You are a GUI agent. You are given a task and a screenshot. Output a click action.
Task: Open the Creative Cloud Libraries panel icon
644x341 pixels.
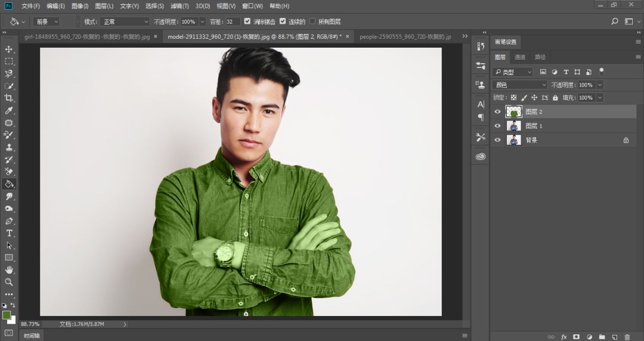tap(481, 156)
